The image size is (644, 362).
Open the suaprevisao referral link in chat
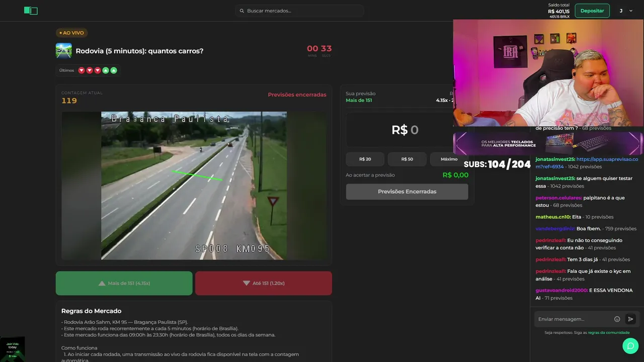[x=587, y=163]
